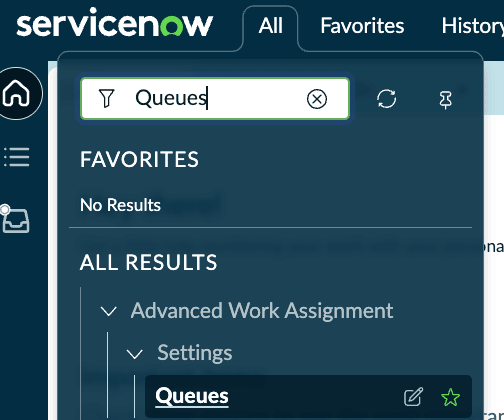Open the list view icon in the sidebar
The image size is (504, 420).
coord(17,157)
